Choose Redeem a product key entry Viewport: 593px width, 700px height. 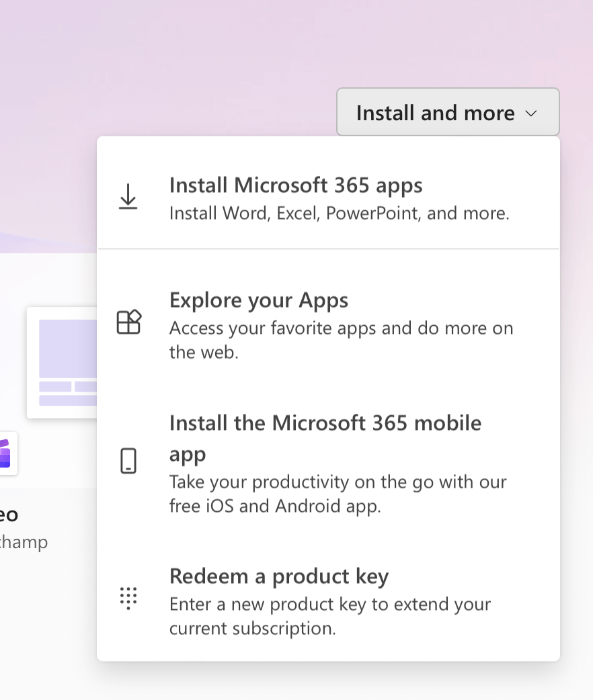click(329, 601)
